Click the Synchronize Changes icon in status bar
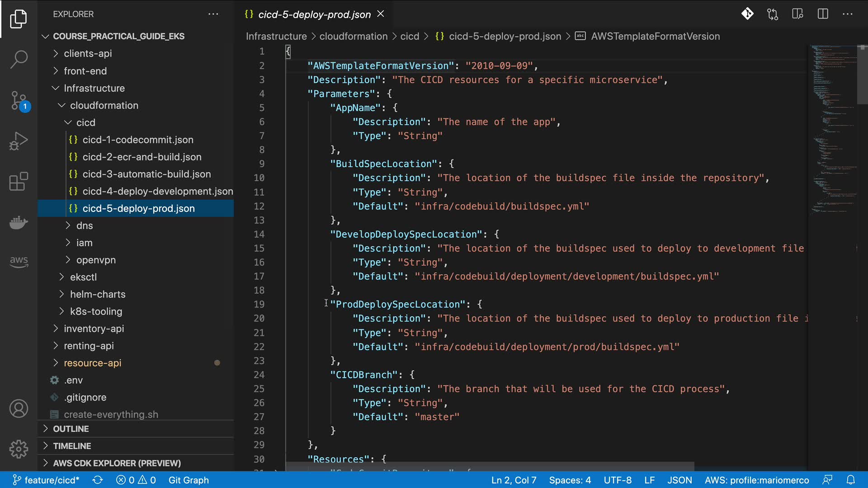Screen dimensions: 868x488 pyautogui.click(x=98, y=480)
